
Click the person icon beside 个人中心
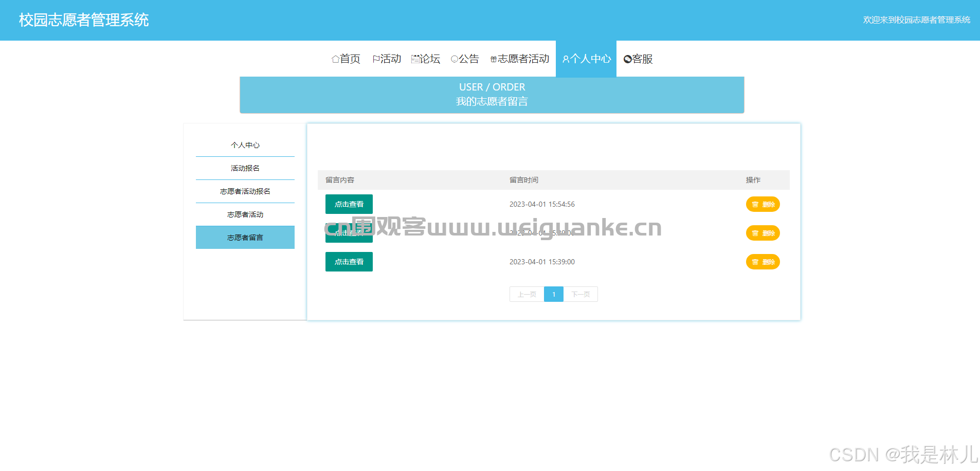pyautogui.click(x=566, y=59)
